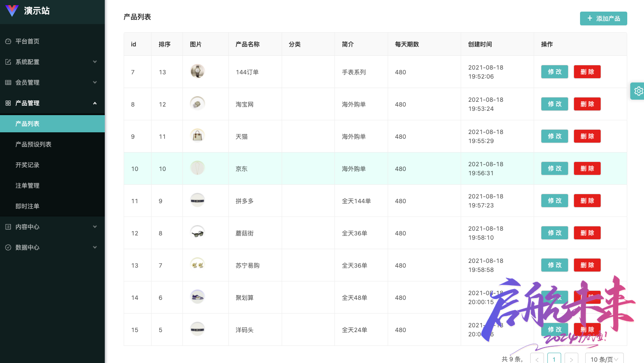
Task: Collapse the 产品管理 submenu arrow
Action: pyautogui.click(x=95, y=103)
